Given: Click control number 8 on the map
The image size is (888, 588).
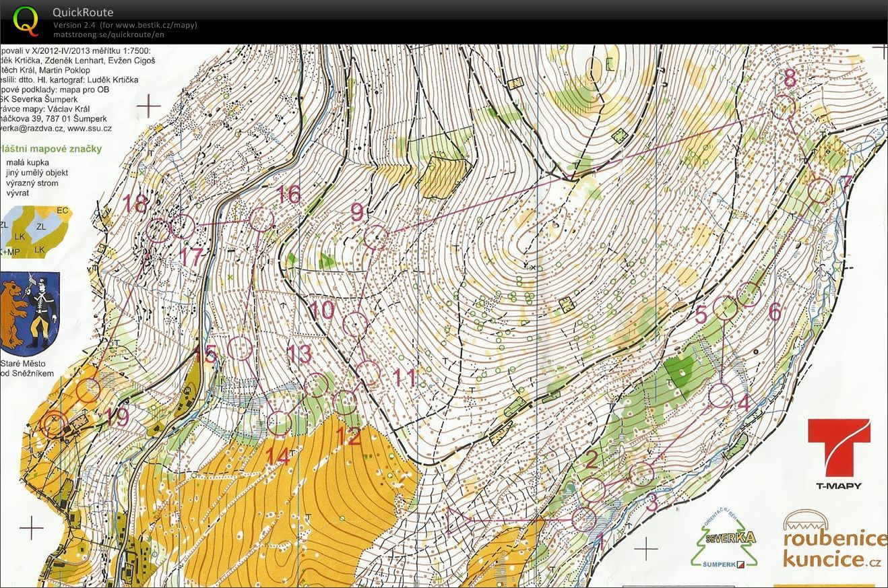Looking at the screenshot, I should 790,79.
